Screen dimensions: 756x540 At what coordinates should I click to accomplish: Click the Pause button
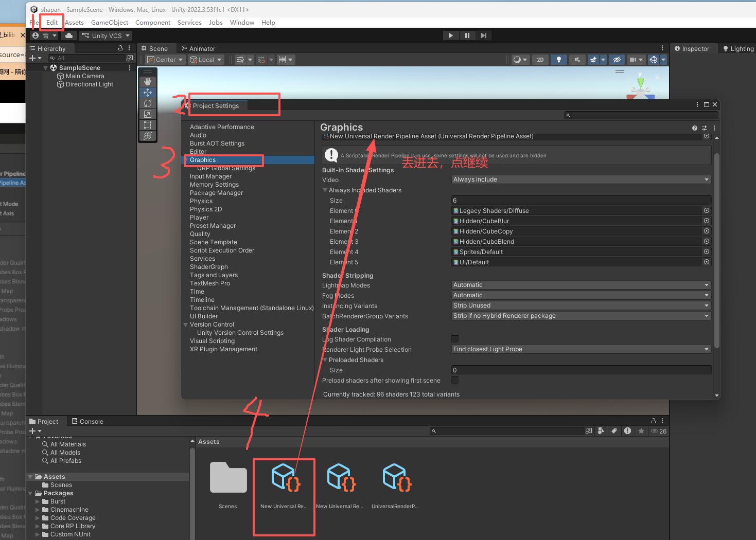[x=467, y=35]
